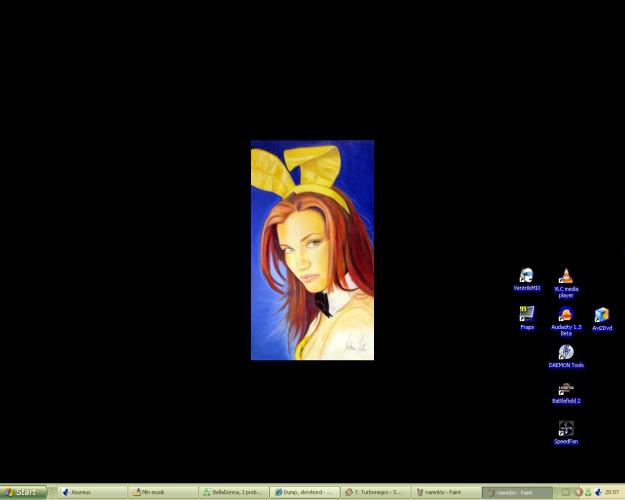Switch to Turbonegro player taskbar button
Viewport: 625px width, 500px height.
(375, 492)
